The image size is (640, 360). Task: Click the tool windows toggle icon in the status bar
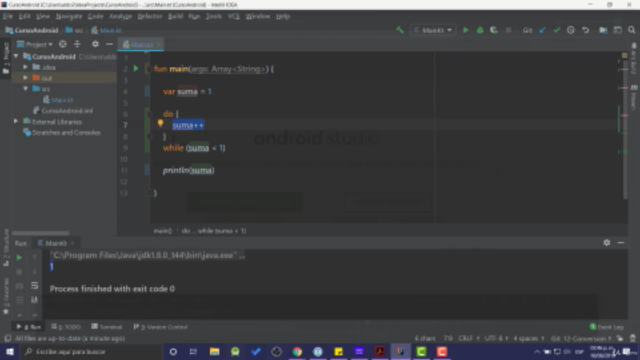[x=7, y=338]
